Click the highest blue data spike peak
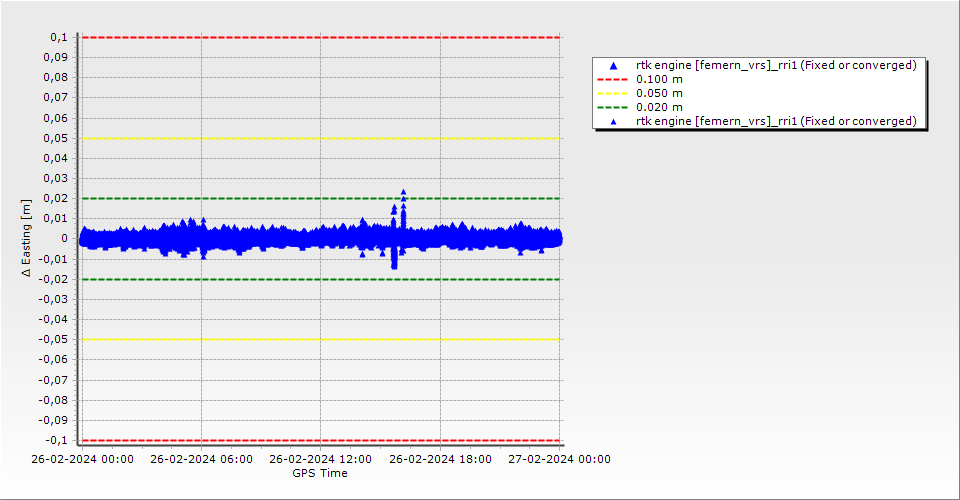Screen dimensions: 960x500 coord(403,192)
